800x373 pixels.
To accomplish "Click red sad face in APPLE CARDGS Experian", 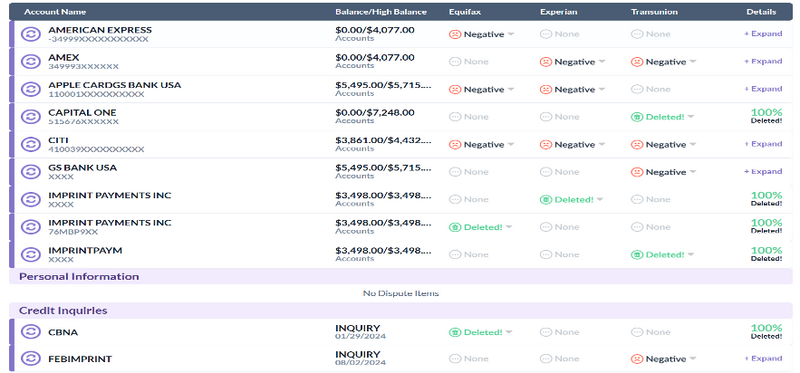I will tap(546, 89).
